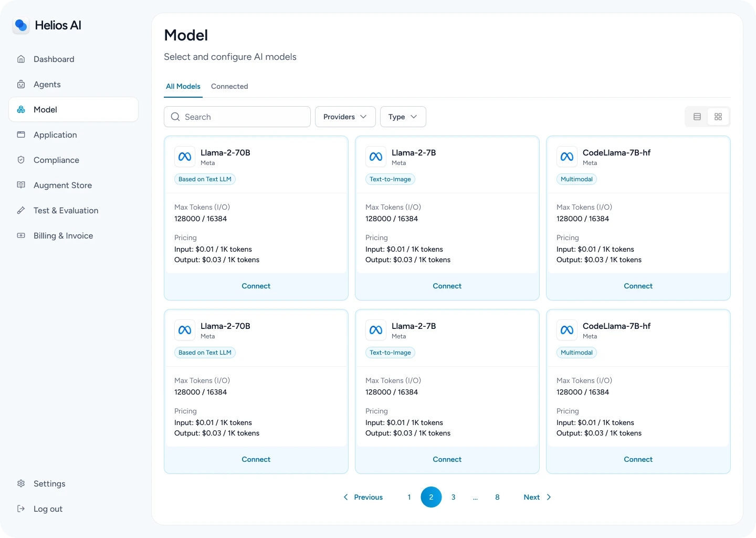Click Meta logo on top-row Llama-2-70B card

tap(185, 157)
